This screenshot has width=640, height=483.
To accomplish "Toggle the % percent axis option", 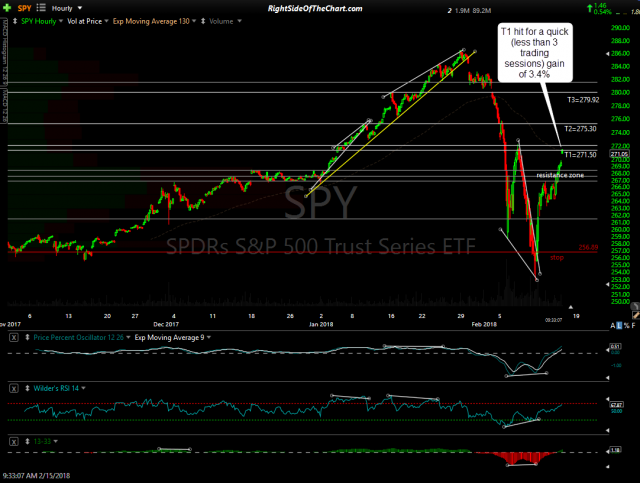I will point(627,325).
